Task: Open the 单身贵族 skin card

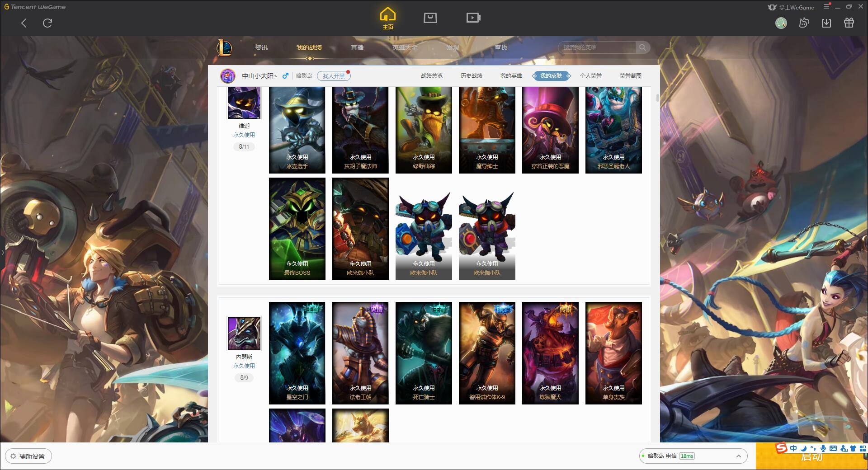Action: [x=613, y=353]
